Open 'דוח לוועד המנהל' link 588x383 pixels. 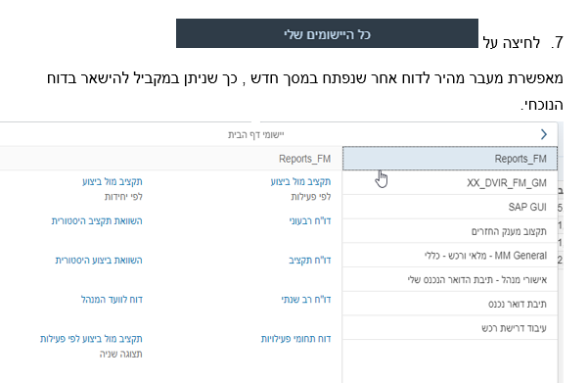click(x=112, y=300)
